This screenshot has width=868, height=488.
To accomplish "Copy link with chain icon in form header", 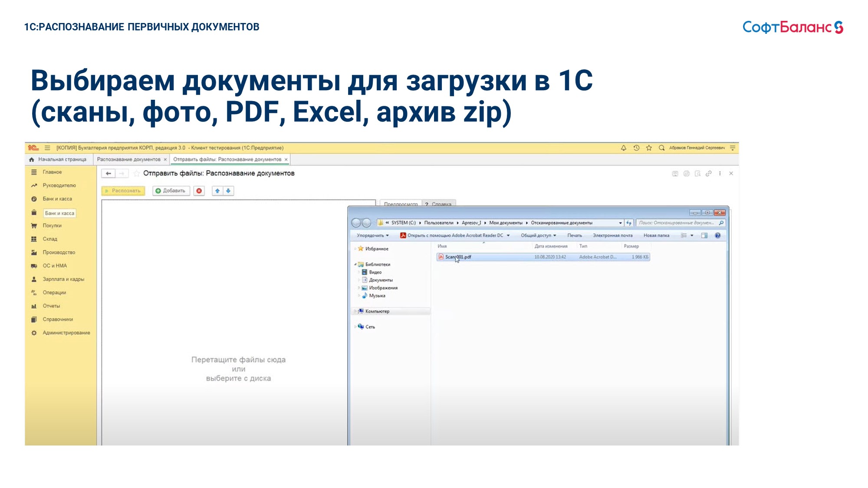I will click(709, 174).
